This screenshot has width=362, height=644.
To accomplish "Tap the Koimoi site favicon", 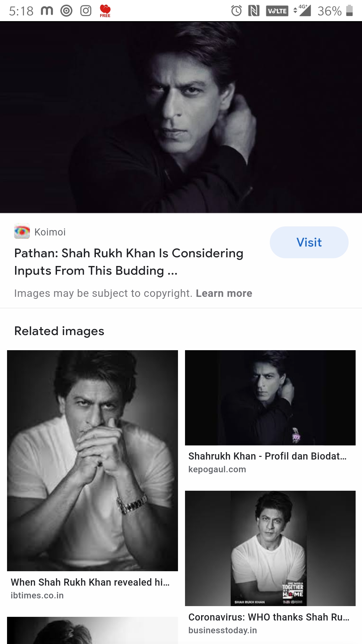I will click(x=22, y=231).
